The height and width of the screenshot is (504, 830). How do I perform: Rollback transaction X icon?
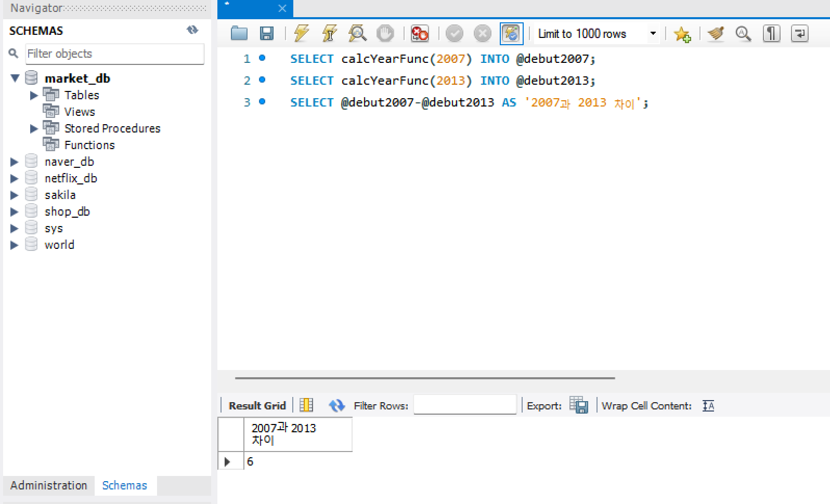point(483,34)
